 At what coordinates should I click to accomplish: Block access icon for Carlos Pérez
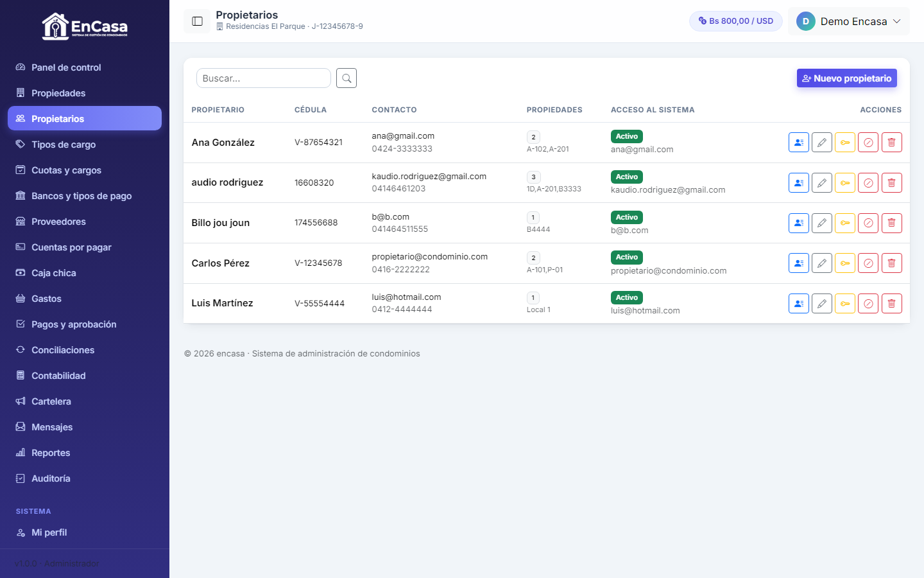(868, 263)
